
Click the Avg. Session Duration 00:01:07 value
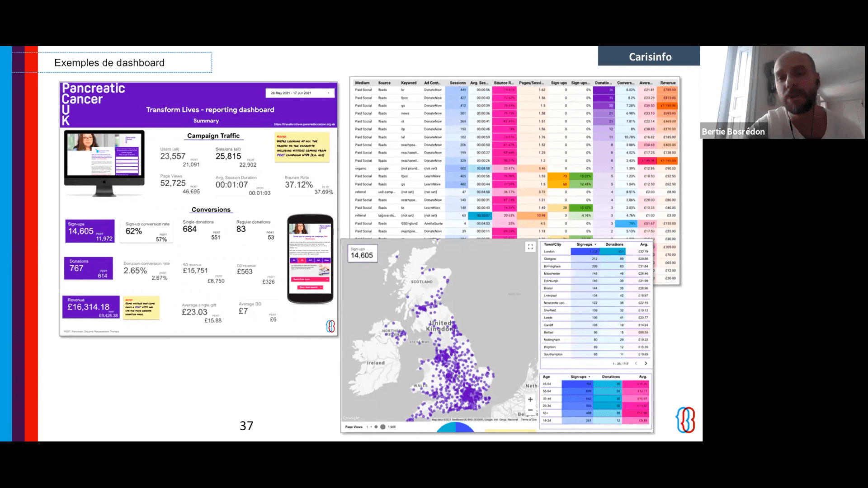231,185
